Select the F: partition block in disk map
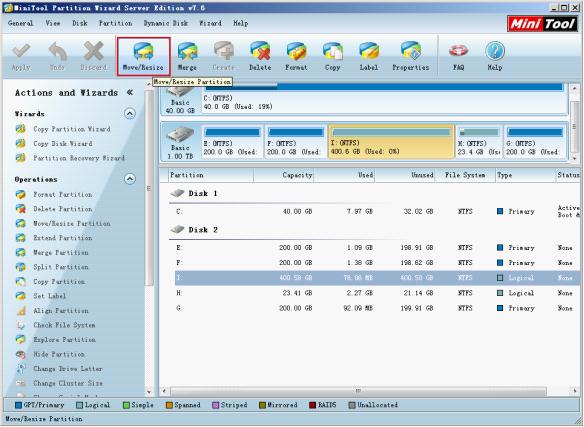The height and width of the screenshot is (427, 584). click(x=295, y=142)
